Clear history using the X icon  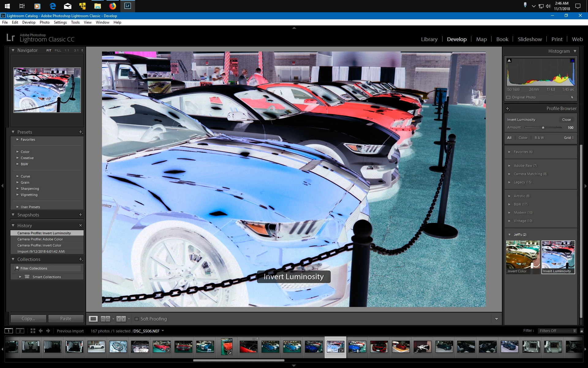pyautogui.click(x=81, y=225)
